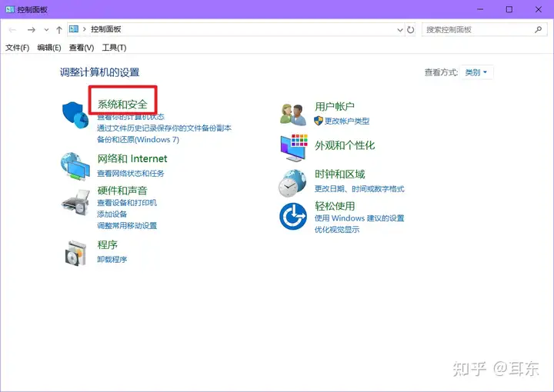Go back with the back arrow
This screenshot has width=554, height=392.
[x=13, y=30]
